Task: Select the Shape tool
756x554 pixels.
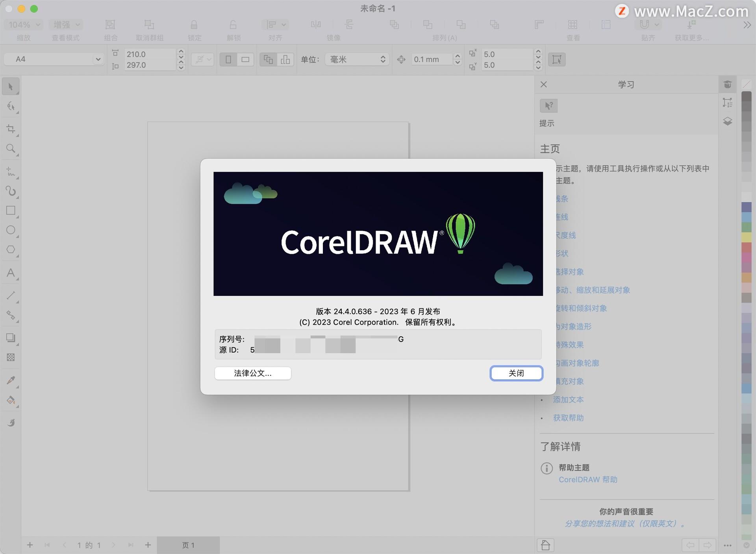Action: tap(11, 106)
